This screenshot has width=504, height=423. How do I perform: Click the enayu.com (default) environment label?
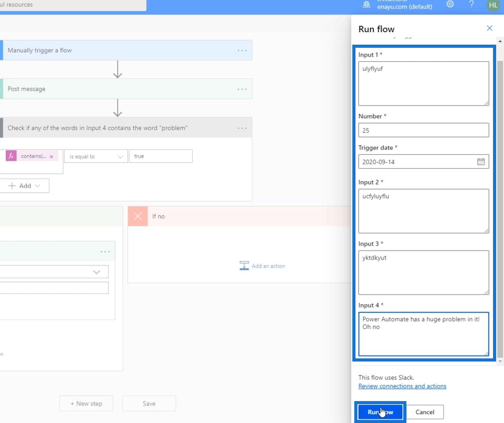(404, 7)
